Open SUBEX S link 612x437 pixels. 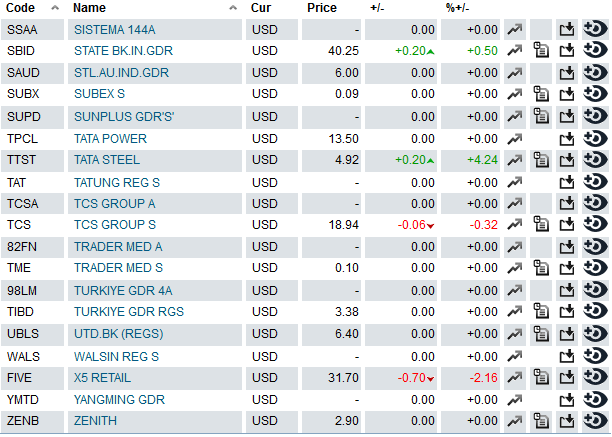100,94
